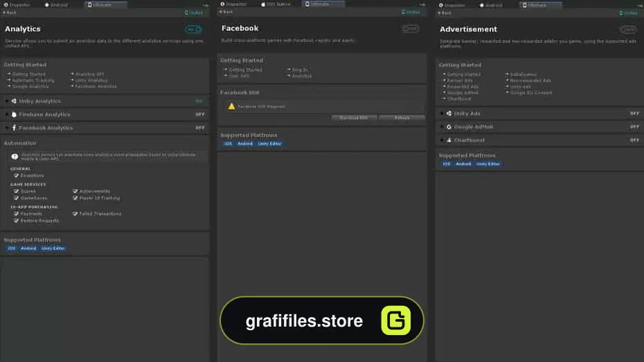Expand the Chartboost foldout arrow
This screenshot has height=362, width=644.
(442, 141)
